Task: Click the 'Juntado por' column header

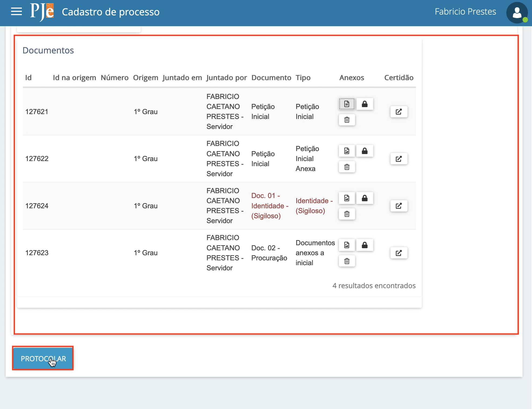Action: [x=227, y=78]
